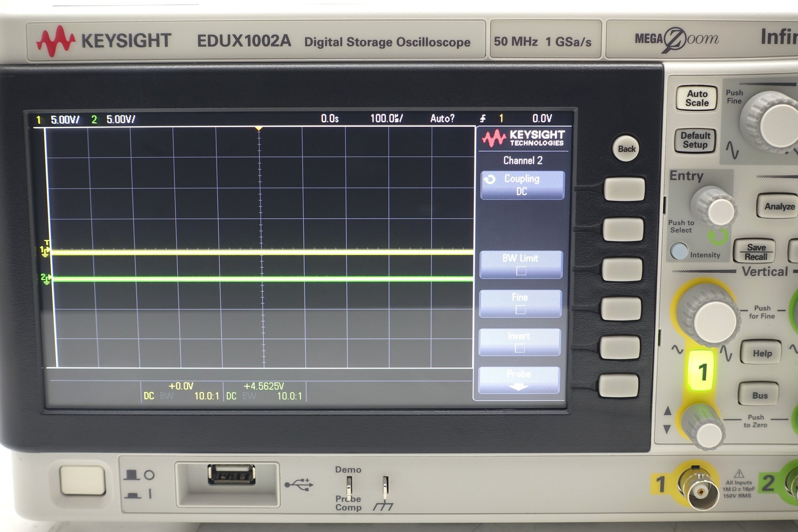Expand the Probe submenu arrow
The height and width of the screenshot is (532, 798).
519,387
